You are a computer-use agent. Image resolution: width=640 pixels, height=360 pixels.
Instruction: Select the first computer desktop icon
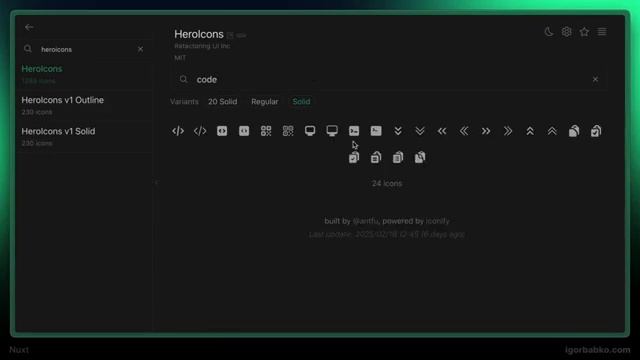tap(310, 131)
